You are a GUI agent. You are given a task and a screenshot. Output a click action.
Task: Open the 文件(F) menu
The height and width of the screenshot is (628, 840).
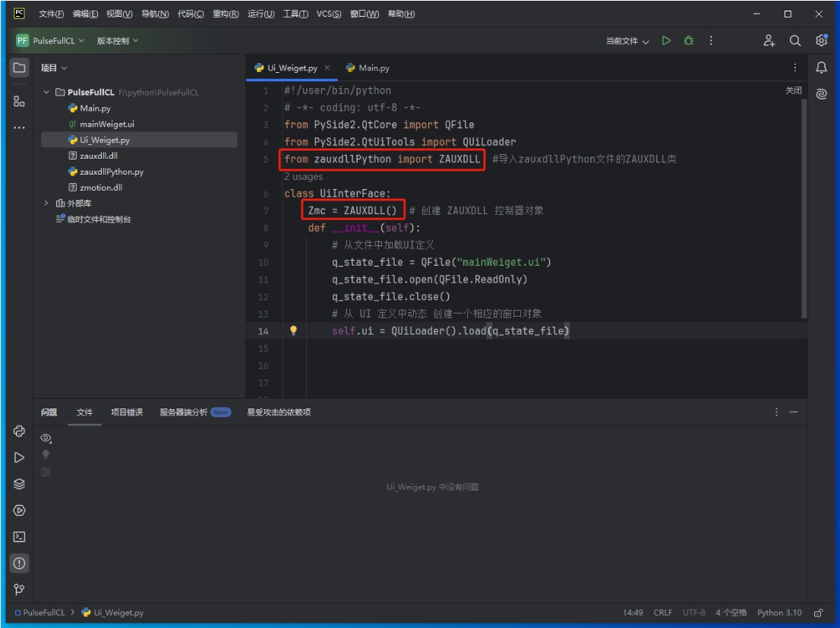(51, 14)
